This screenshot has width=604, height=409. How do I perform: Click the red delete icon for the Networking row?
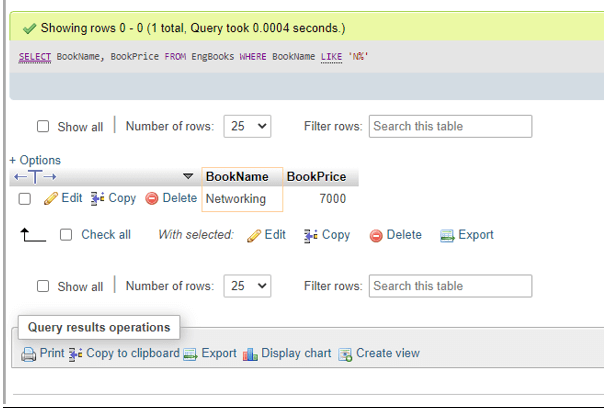click(152, 199)
